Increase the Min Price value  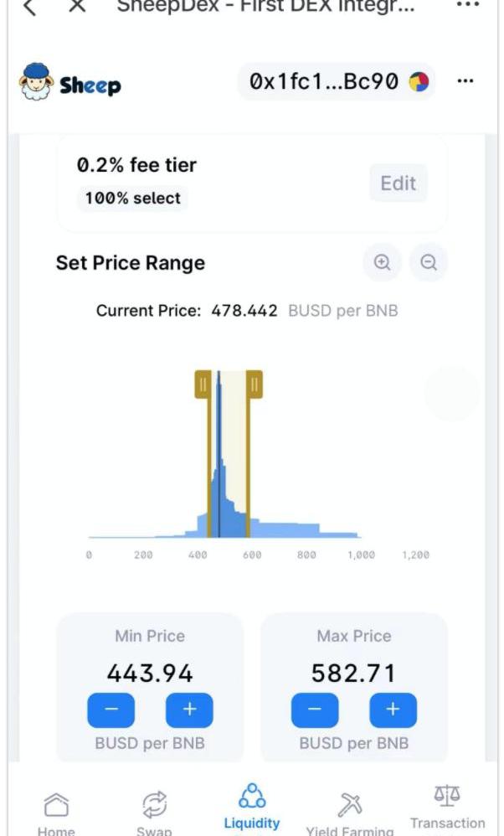(189, 710)
